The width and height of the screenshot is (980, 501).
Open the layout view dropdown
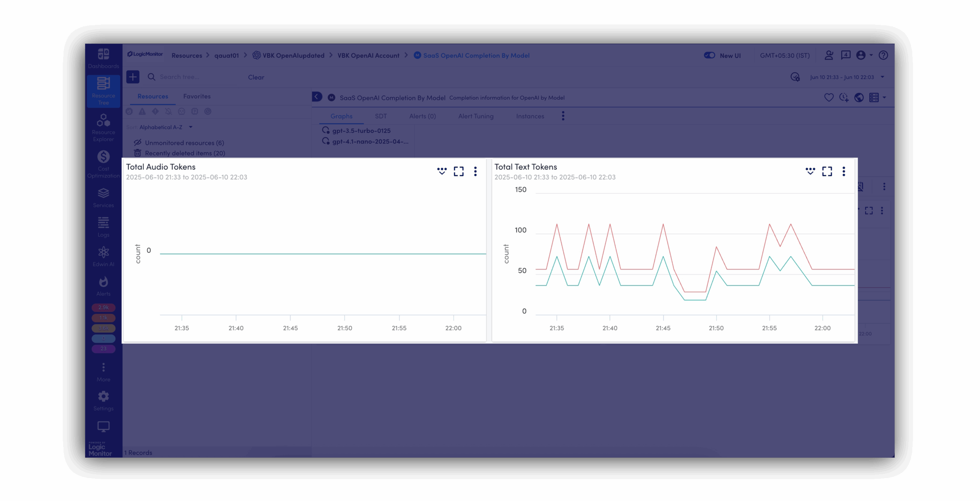877,98
